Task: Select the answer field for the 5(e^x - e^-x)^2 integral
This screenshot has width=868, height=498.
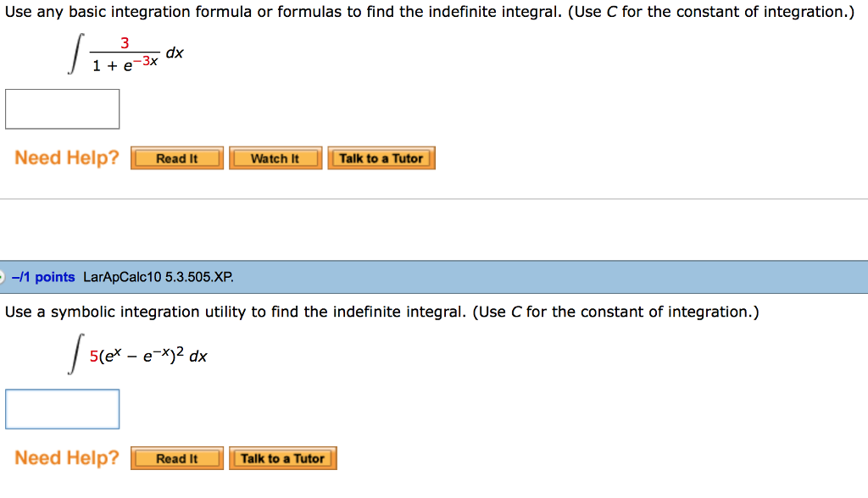Action: tap(62, 408)
